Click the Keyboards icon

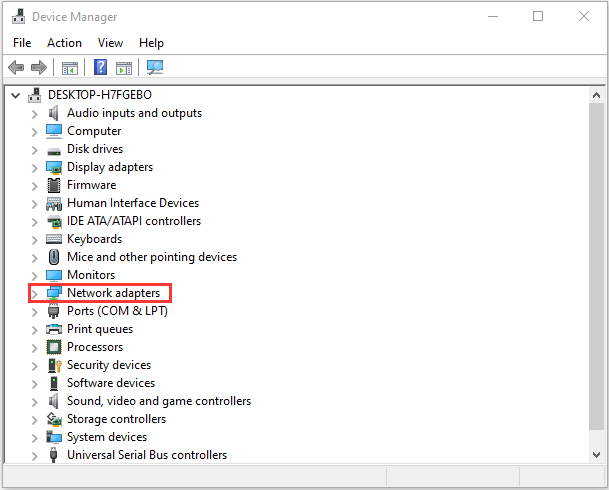tap(54, 239)
